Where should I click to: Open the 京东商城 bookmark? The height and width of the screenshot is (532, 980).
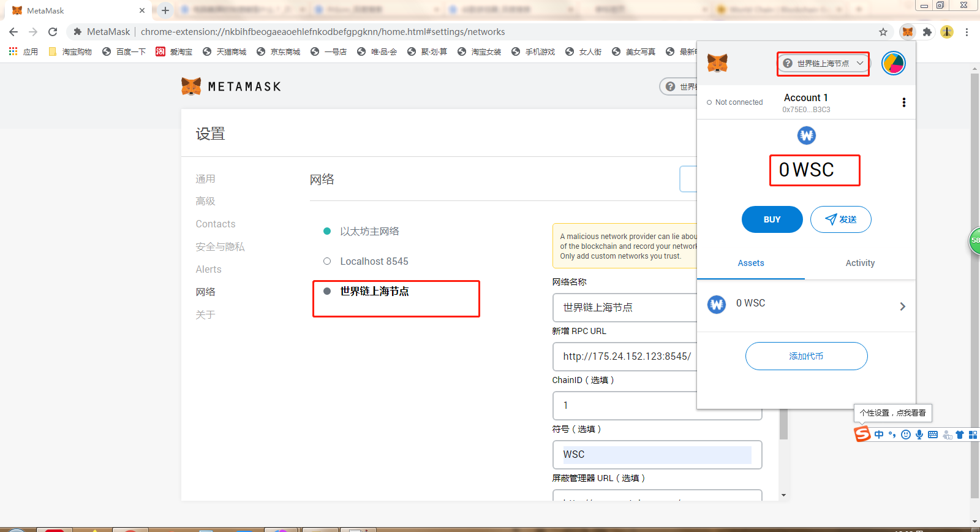(x=279, y=51)
